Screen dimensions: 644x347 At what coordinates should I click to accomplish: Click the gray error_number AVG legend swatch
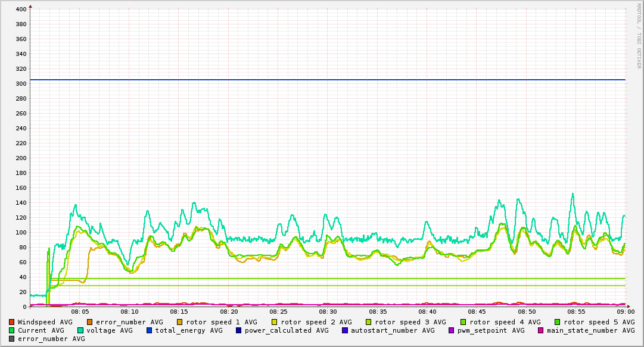click(12, 339)
